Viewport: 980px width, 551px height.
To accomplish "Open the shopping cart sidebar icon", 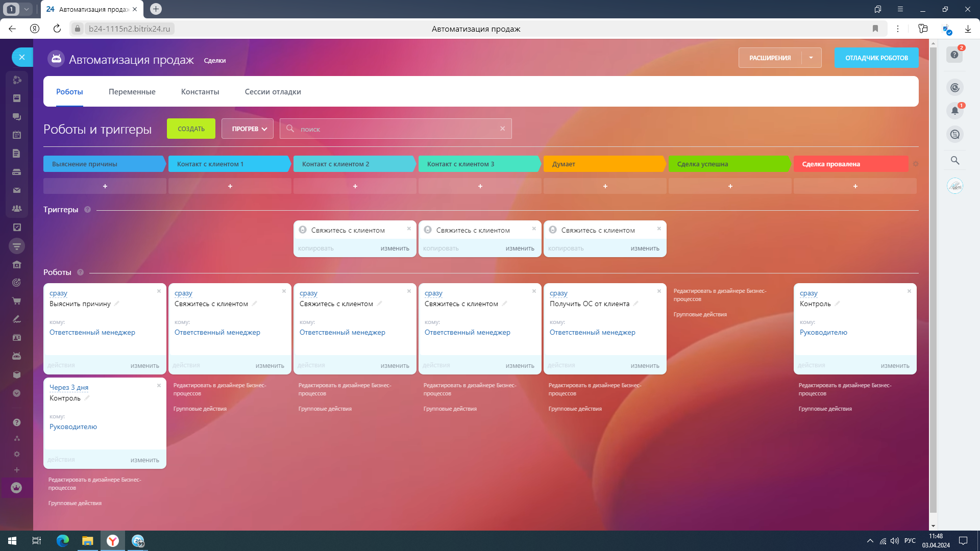I will click(x=16, y=301).
